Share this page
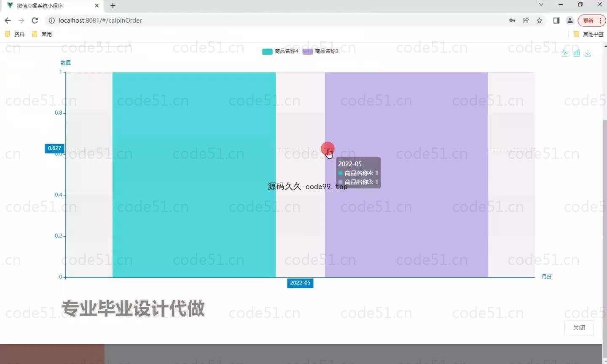The image size is (607, 364). (x=526, y=20)
